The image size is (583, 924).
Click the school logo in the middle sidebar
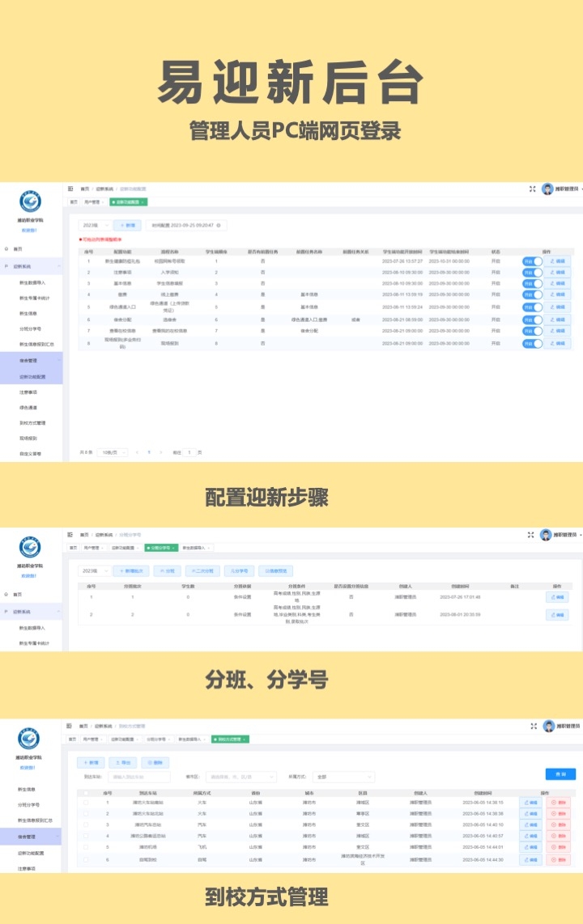[x=30, y=549]
